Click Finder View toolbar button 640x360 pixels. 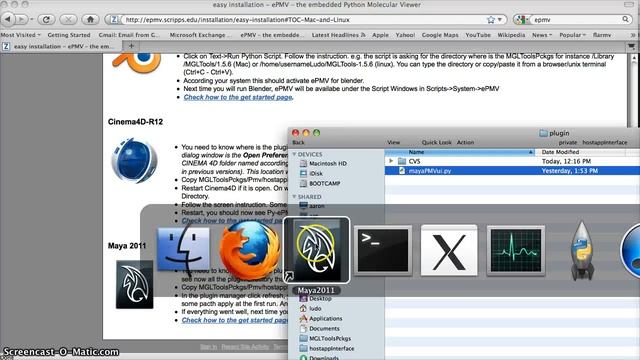[393, 142]
